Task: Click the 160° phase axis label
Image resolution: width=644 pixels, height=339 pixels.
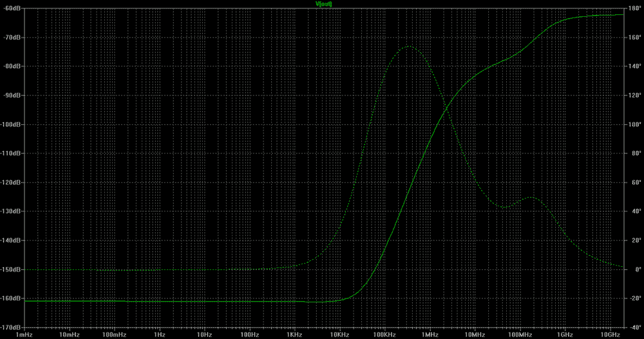Action: coord(635,37)
